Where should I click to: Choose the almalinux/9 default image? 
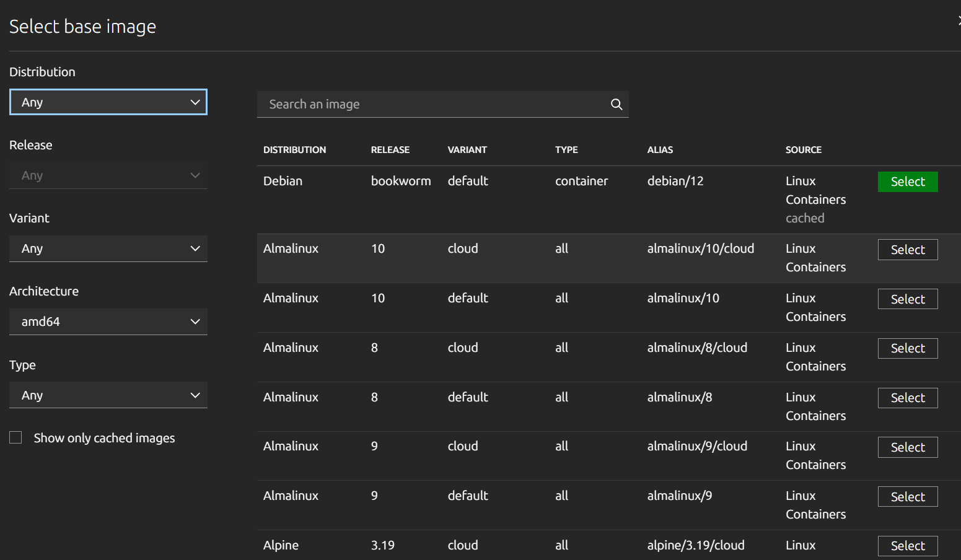tap(907, 497)
